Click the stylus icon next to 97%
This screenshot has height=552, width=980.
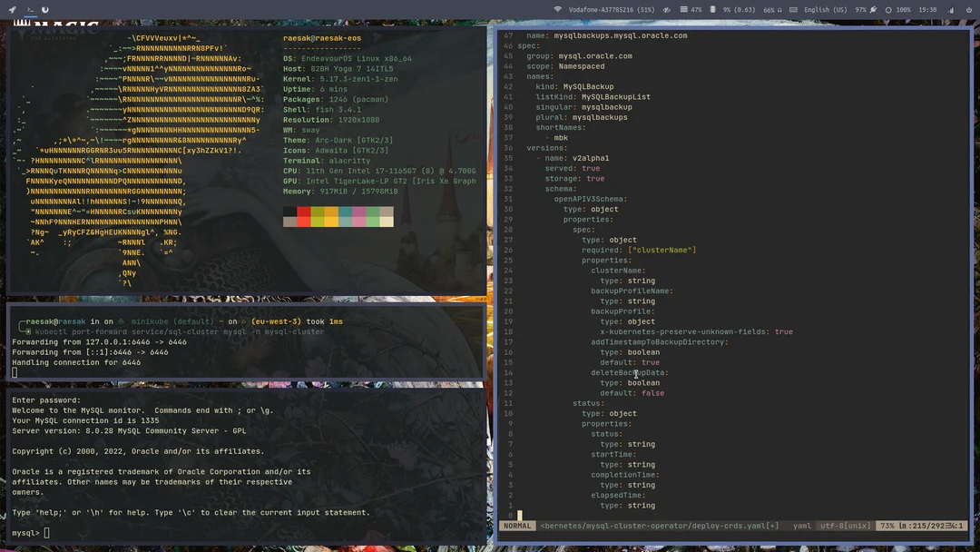(872, 9)
